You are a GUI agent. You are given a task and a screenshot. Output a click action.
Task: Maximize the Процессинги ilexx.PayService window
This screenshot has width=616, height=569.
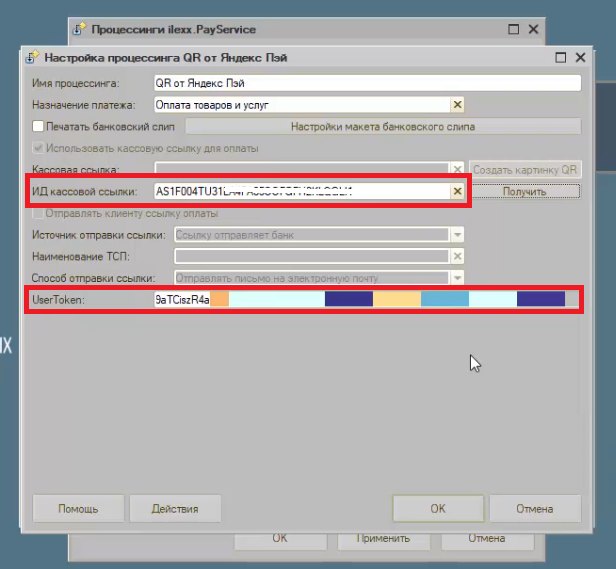(513, 29)
